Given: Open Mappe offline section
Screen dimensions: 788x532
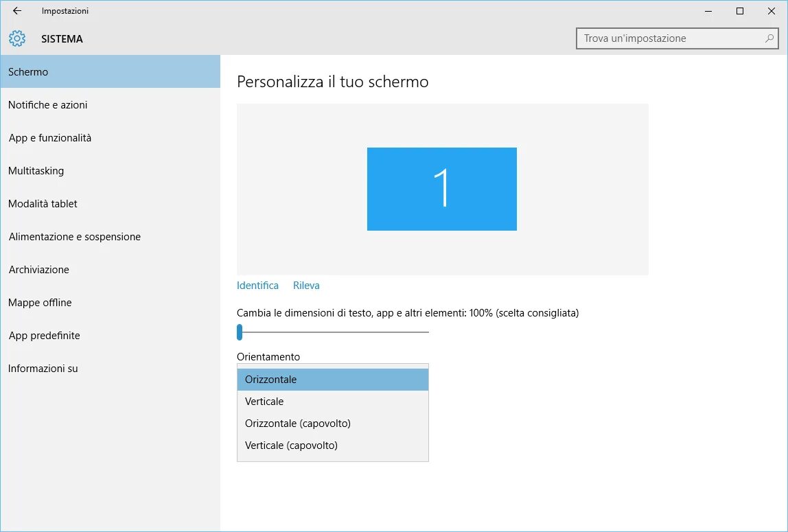Looking at the screenshot, I should (x=110, y=303).
